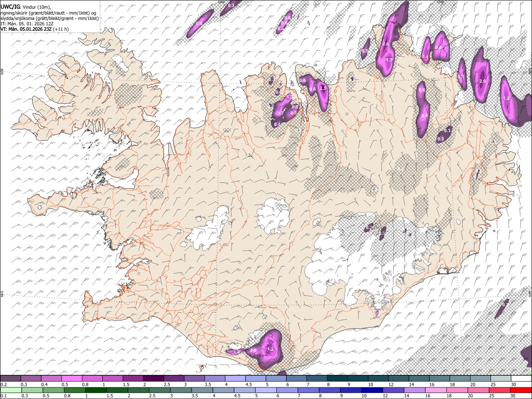
Task: Click the 'rigning/skúrir' legend description line
Action: click(48, 12)
